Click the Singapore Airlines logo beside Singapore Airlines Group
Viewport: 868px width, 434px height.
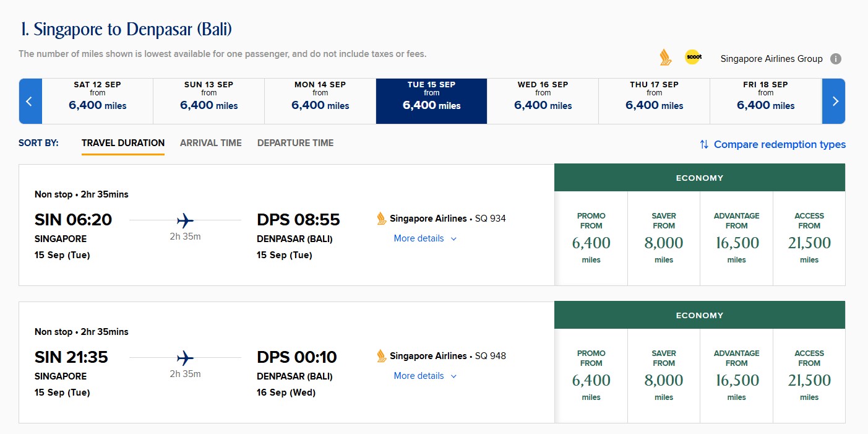pos(665,57)
